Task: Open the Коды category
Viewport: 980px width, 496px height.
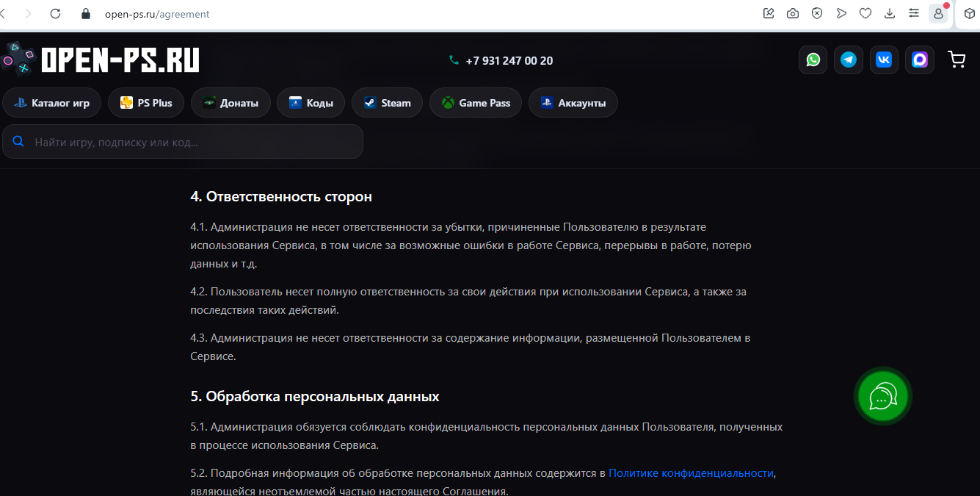Action: click(x=311, y=103)
